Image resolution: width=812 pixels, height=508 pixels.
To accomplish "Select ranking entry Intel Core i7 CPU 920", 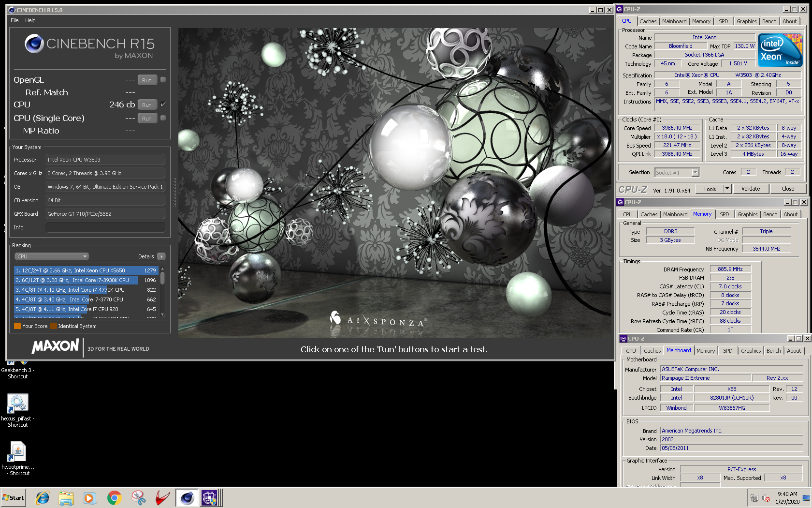I will pyautogui.click(x=86, y=309).
